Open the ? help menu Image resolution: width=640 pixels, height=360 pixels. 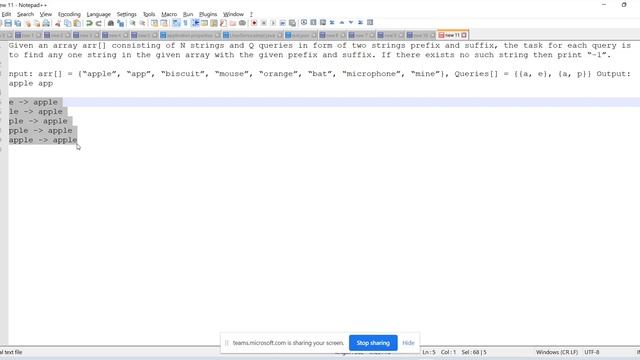click(x=251, y=14)
